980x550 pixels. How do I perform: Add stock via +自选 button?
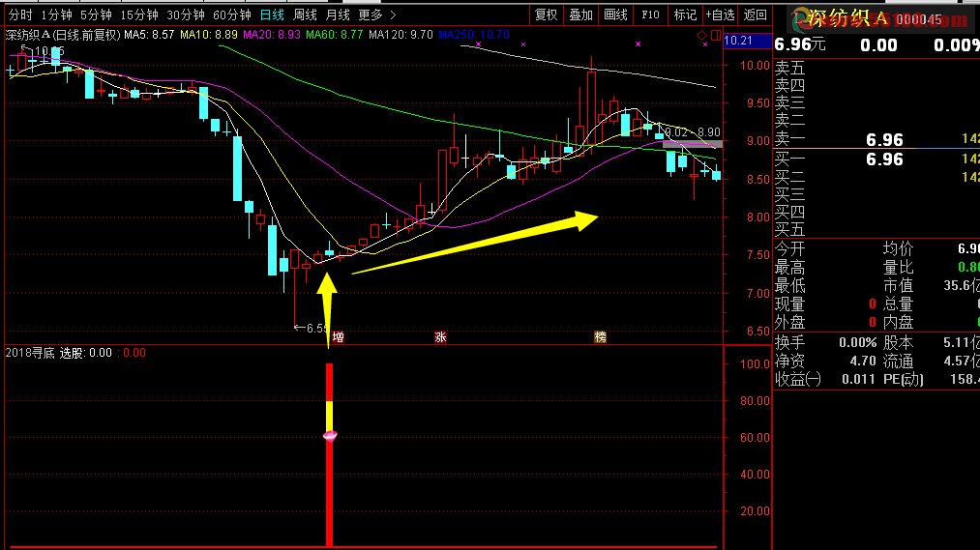click(x=720, y=14)
